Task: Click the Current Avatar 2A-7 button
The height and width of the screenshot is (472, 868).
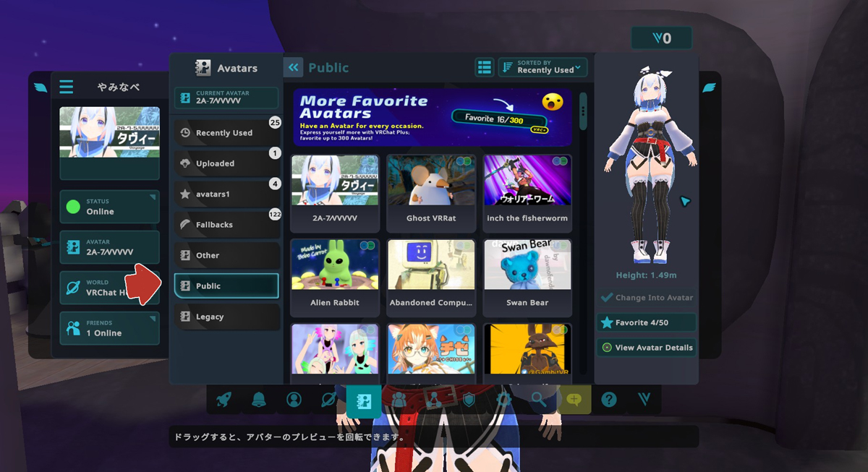Action: coord(226,98)
